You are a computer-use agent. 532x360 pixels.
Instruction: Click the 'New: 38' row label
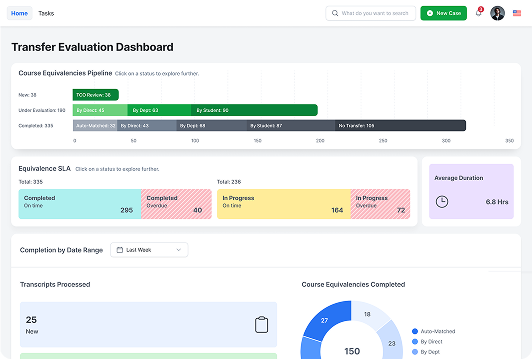(x=27, y=95)
